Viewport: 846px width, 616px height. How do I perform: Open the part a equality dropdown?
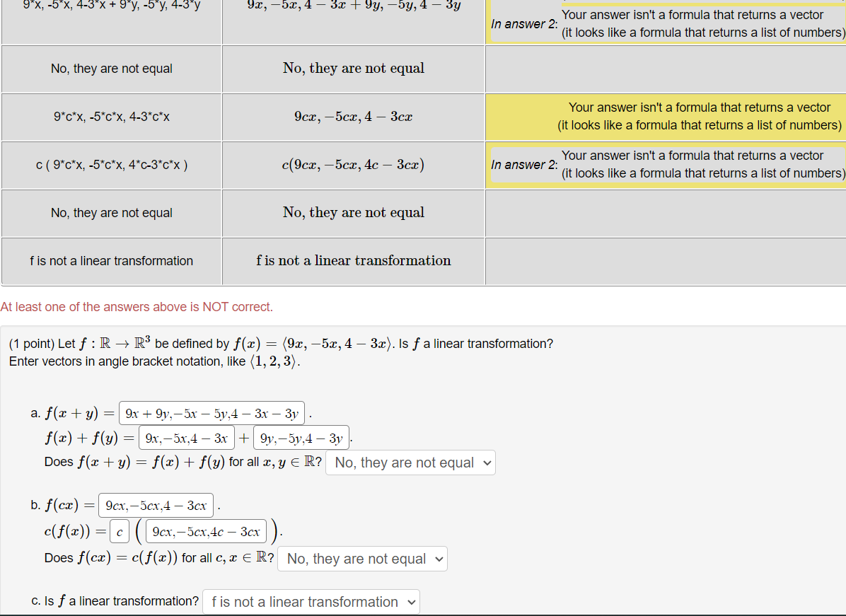410,462
